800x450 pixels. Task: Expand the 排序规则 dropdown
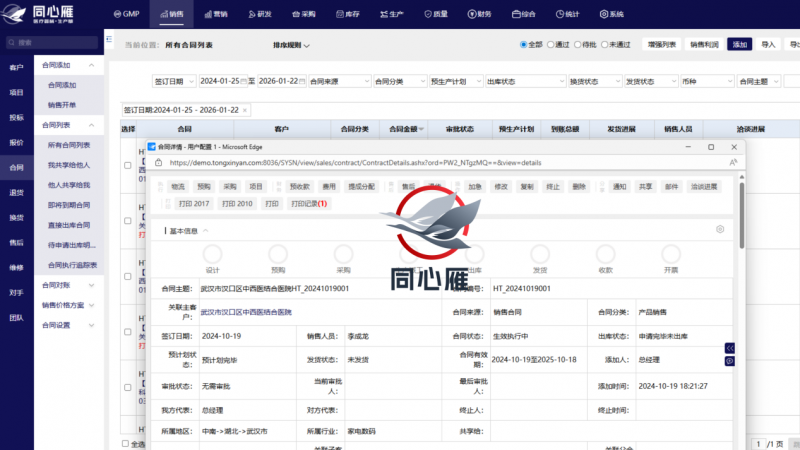[x=292, y=46]
